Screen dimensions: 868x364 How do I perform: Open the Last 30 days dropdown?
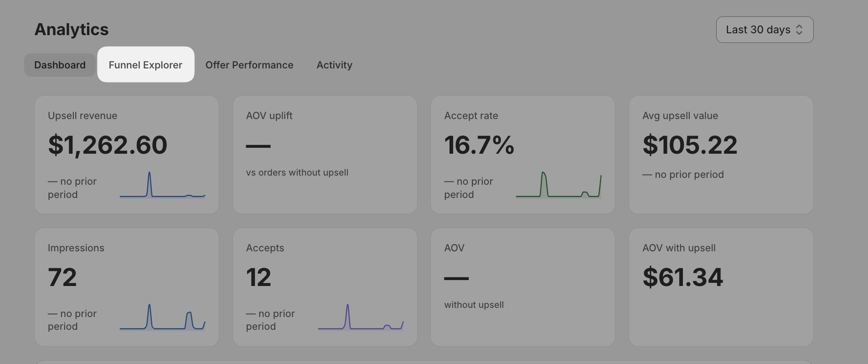click(x=765, y=30)
